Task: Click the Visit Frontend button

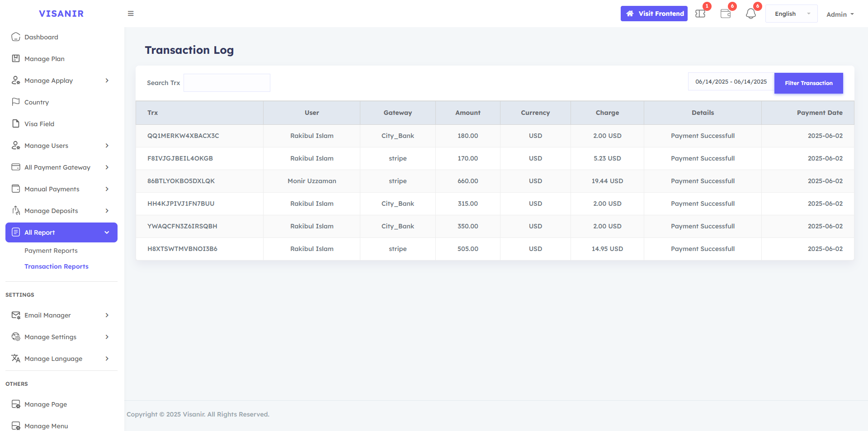Action: 654,14
